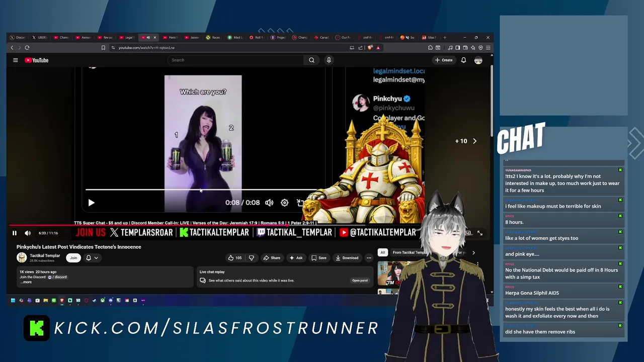The height and width of the screenshot is (362, 644).
Task: Click the Share button
Action: point(272,258)
